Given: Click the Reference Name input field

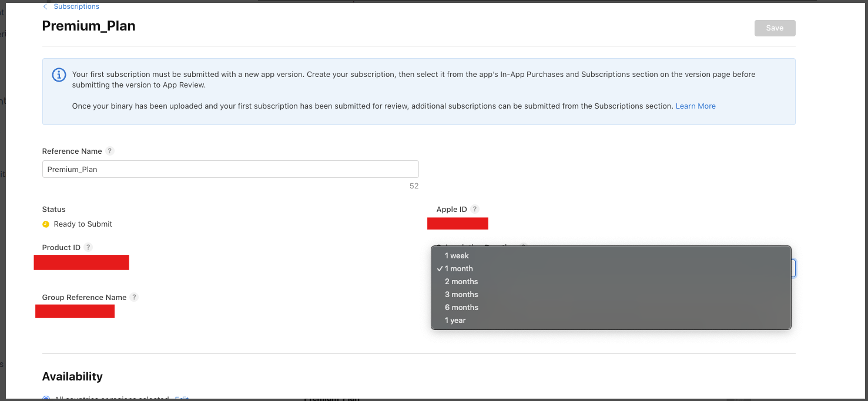Looking at the screenshot, I should [x=230, y=169].
